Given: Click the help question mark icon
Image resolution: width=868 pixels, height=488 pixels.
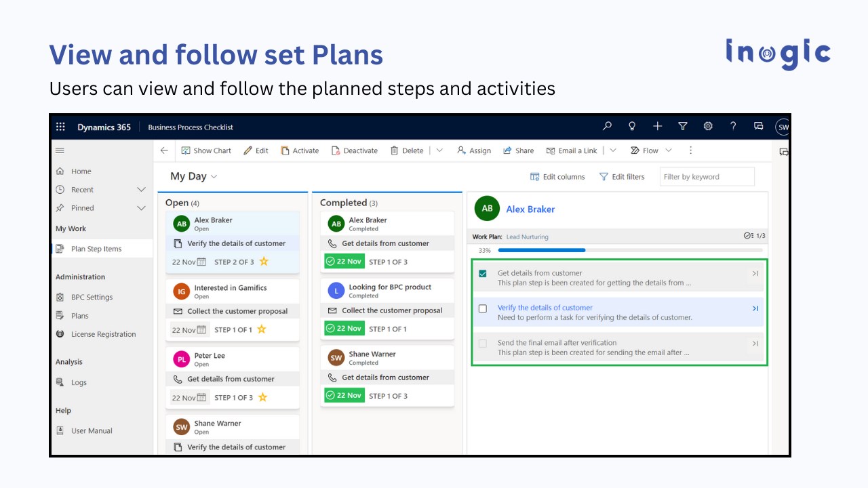Looking at the screenshot, I should pyautogui.click(x=733, y=126).
